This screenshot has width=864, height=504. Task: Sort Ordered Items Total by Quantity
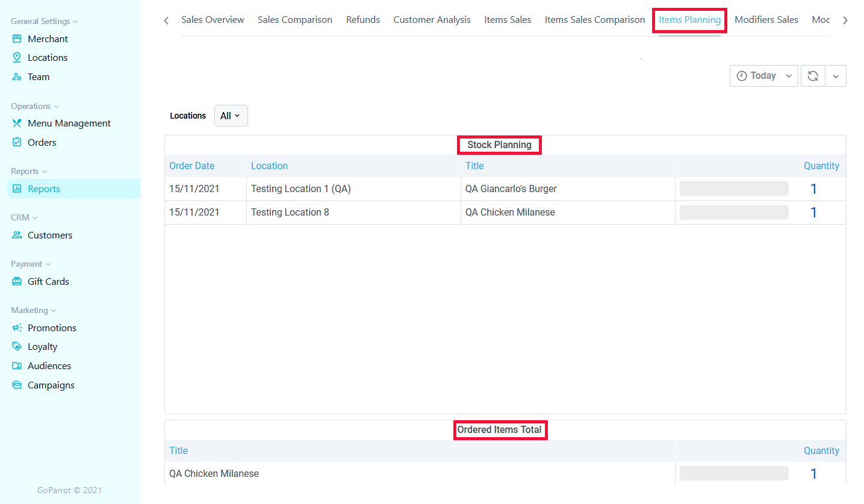[x=821, y=450]
